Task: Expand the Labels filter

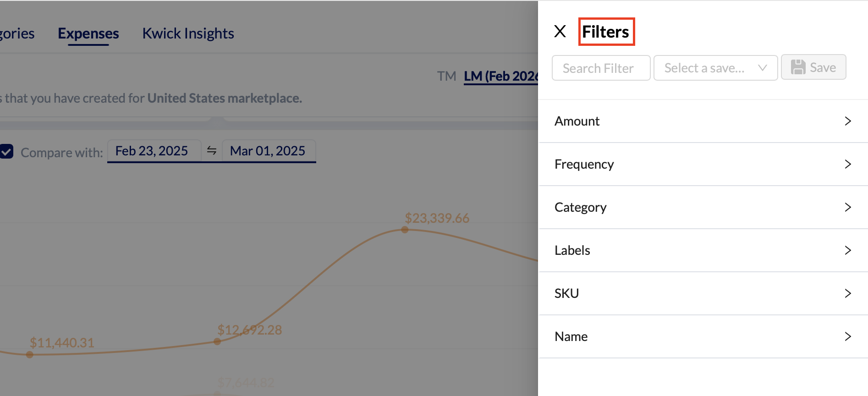Action: 703,250
